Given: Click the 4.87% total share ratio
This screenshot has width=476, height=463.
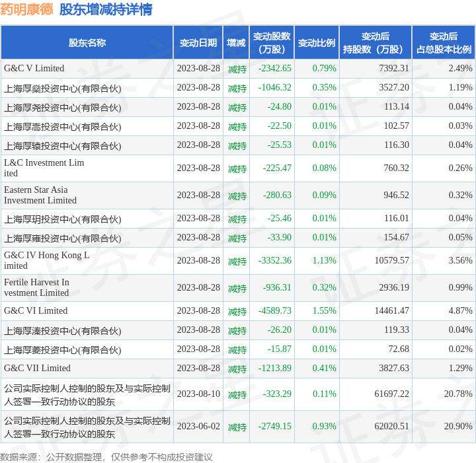Looking at the screenshot, I should point(461,310).
